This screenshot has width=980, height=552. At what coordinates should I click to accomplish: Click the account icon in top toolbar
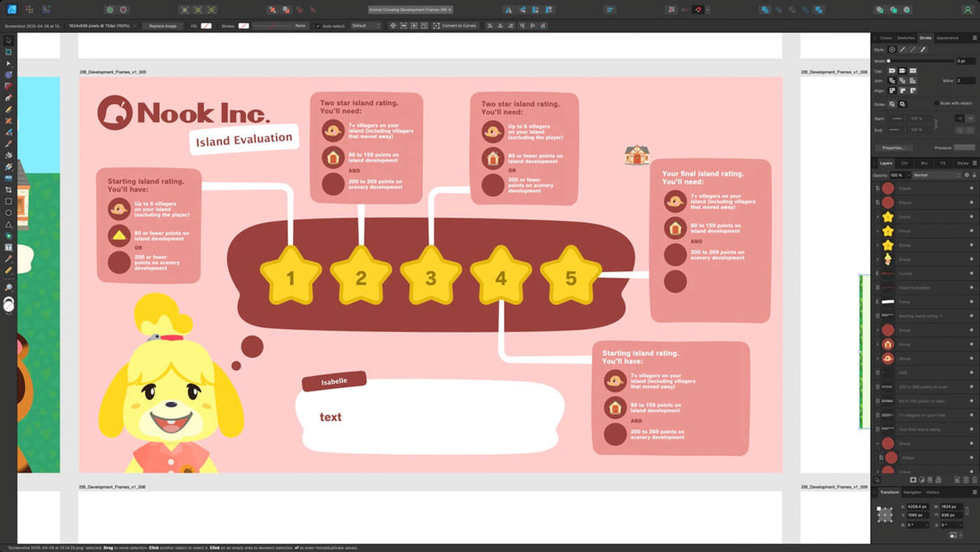(967, 10)
